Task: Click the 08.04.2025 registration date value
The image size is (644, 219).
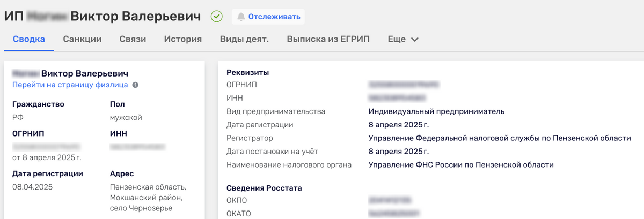Action: 32,187
